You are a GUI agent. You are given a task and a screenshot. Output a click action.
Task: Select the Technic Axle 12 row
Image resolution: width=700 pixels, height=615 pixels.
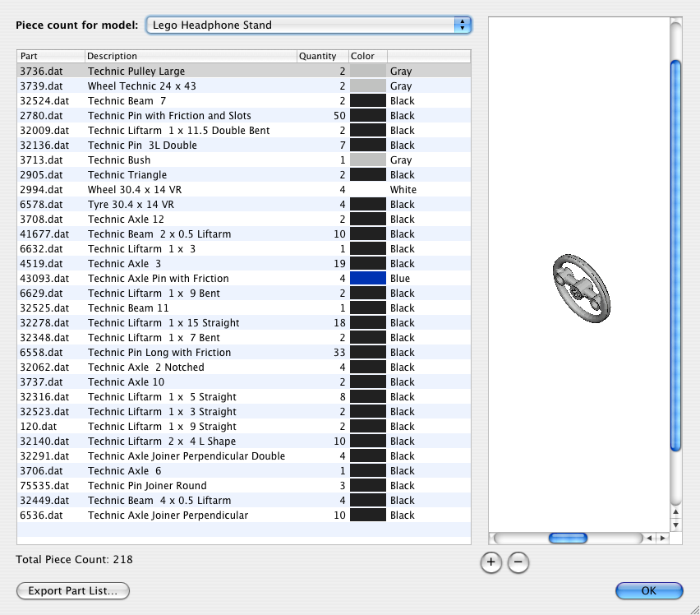[x=244, y=219]
